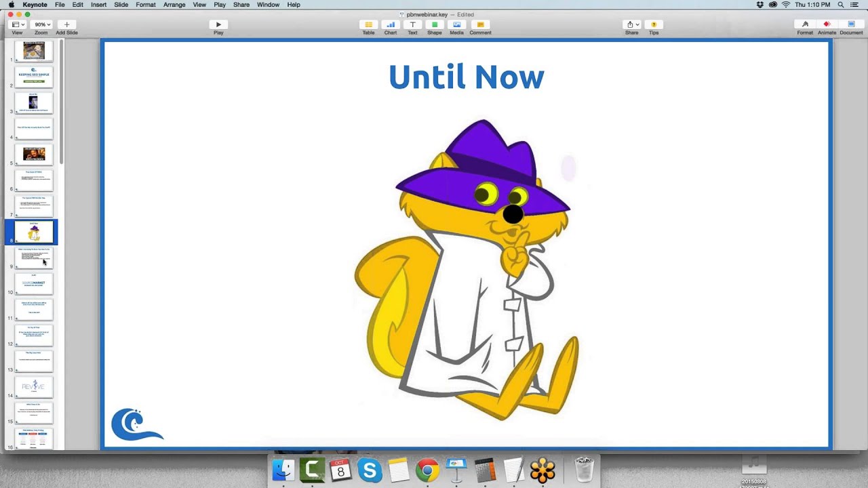Screen dimensions: 868x488
Task: Open the Arrange menu
Action: (x=174, y=5)
